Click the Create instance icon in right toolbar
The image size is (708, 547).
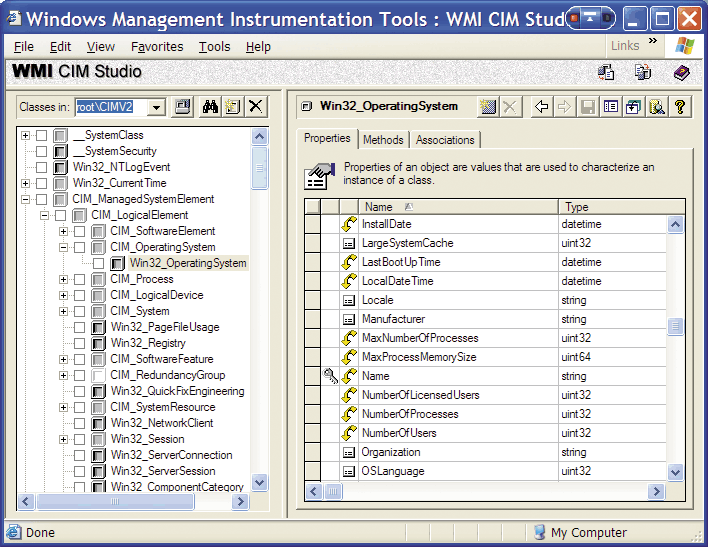[488, 107]
